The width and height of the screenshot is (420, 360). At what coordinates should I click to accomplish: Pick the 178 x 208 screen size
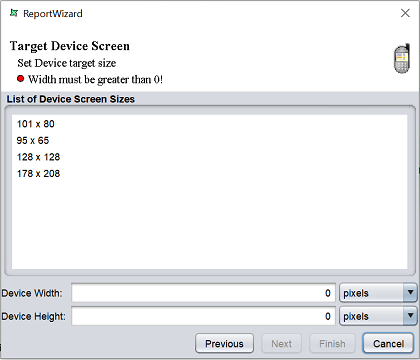(x=38, y=174)
